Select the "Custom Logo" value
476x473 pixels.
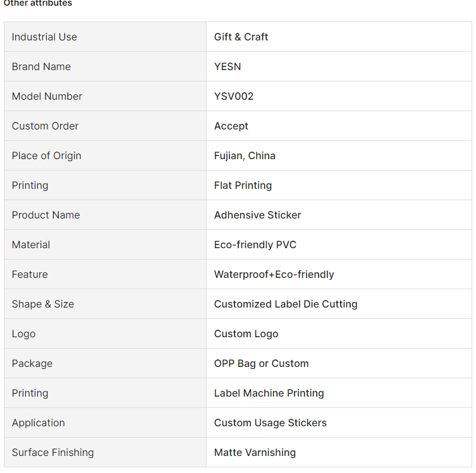246,333
